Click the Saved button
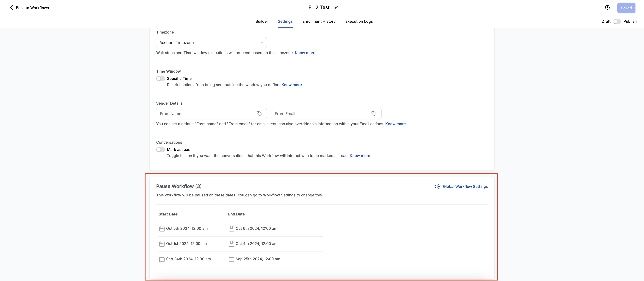 click(626, 8)
